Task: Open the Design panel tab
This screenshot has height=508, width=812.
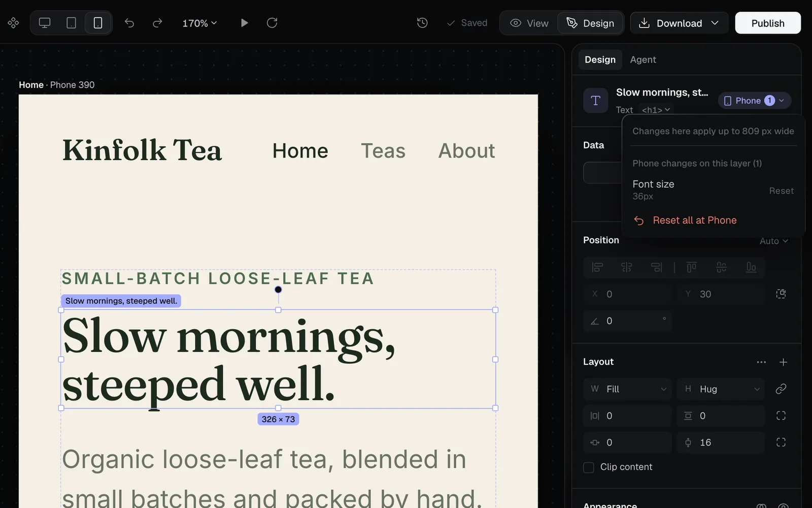Action: pos(600,59)
